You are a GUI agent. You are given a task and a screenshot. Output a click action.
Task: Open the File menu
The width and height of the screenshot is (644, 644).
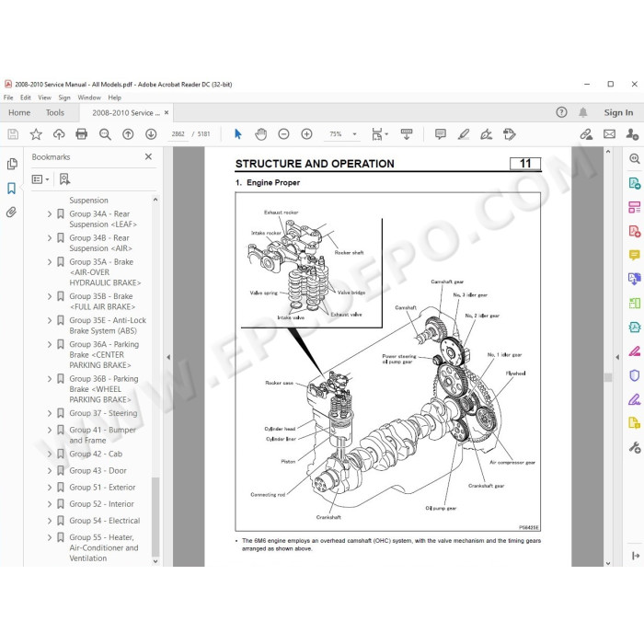[8, 98]
